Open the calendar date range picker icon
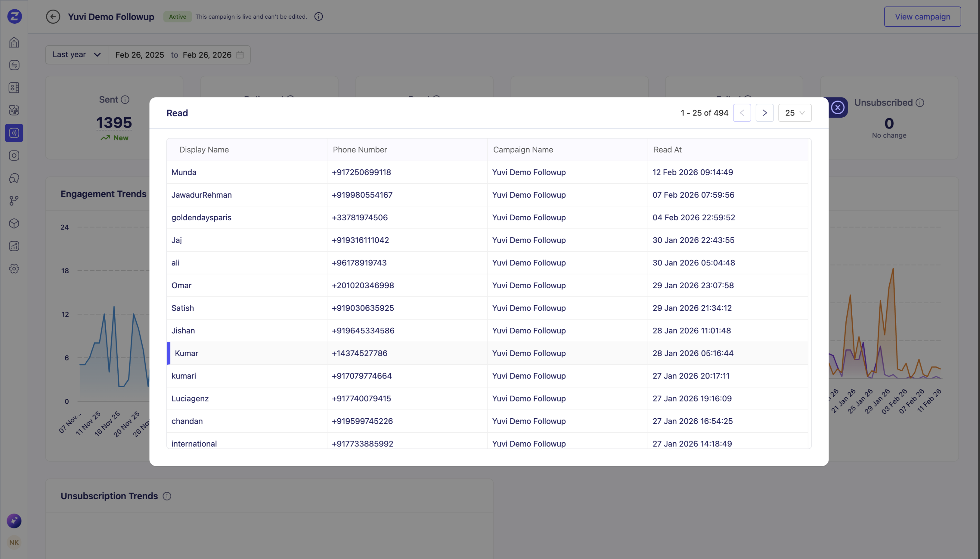This screenshot has width=980, height=559. click(240, 55)
